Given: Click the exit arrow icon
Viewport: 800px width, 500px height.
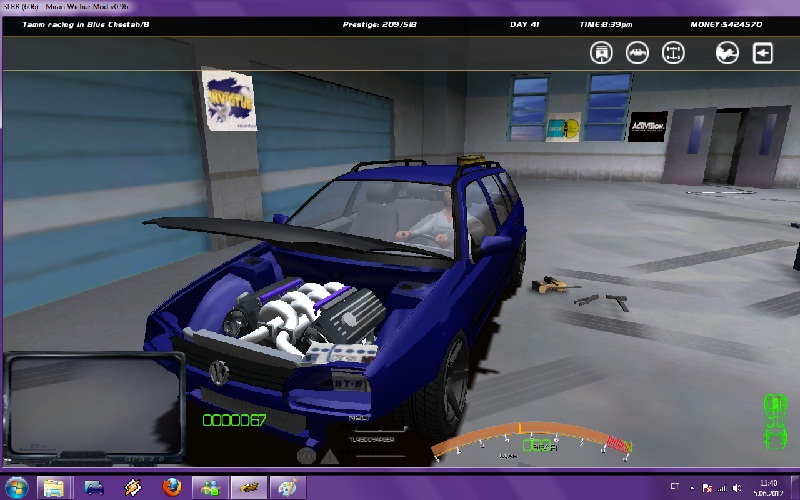Looking at the screenshot, I should (763, 52).
